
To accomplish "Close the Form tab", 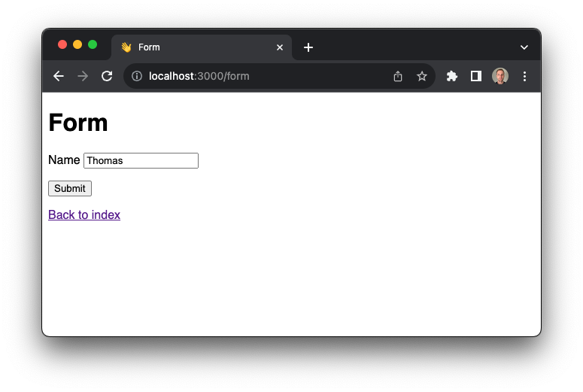I will [280, 47].
